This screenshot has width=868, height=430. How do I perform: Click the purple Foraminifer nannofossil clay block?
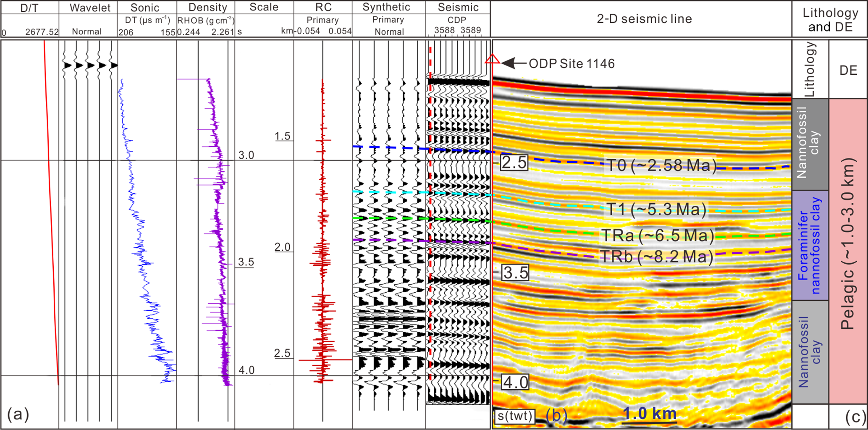pyautogui.click(x=810, y=246)
